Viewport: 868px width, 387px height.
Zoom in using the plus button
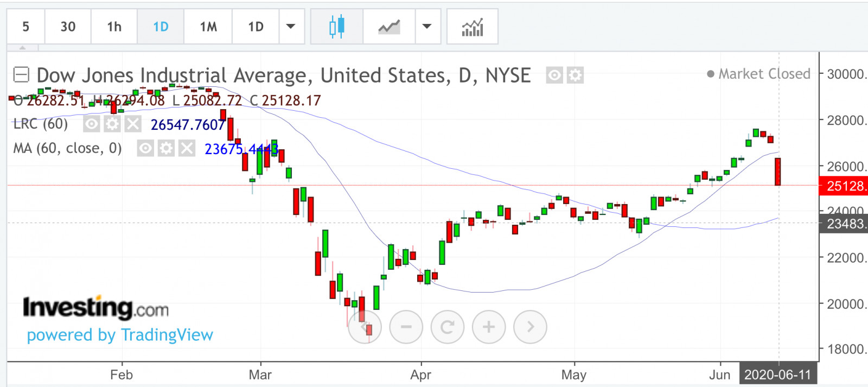coord(488,327)
